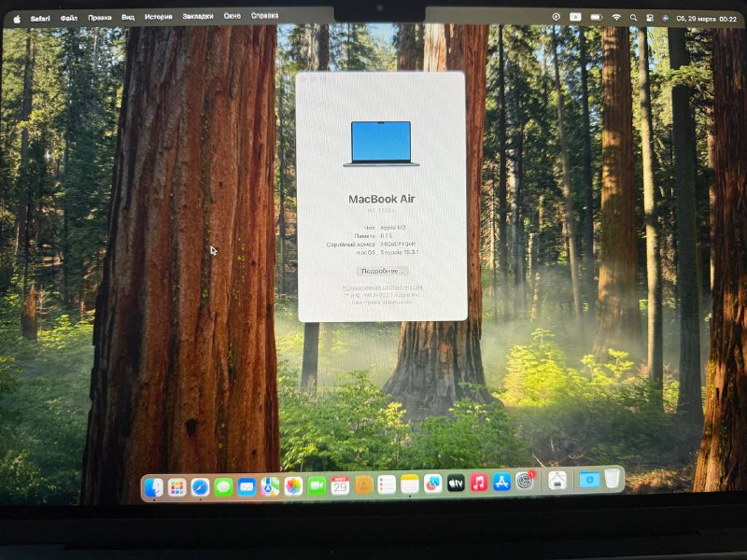Click the date and time in the menu bar
The image size is (747, 560).
pyautogui.click(x=706, y=19)
